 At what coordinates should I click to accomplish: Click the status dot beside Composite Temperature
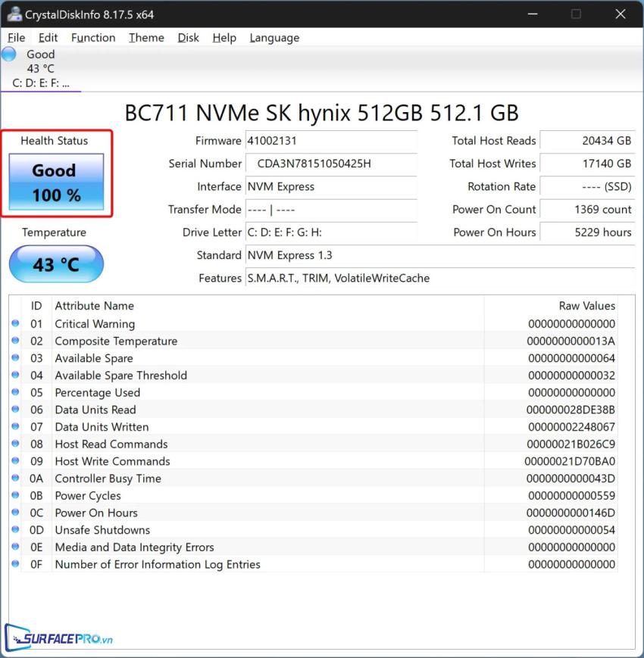pos(15,341)
